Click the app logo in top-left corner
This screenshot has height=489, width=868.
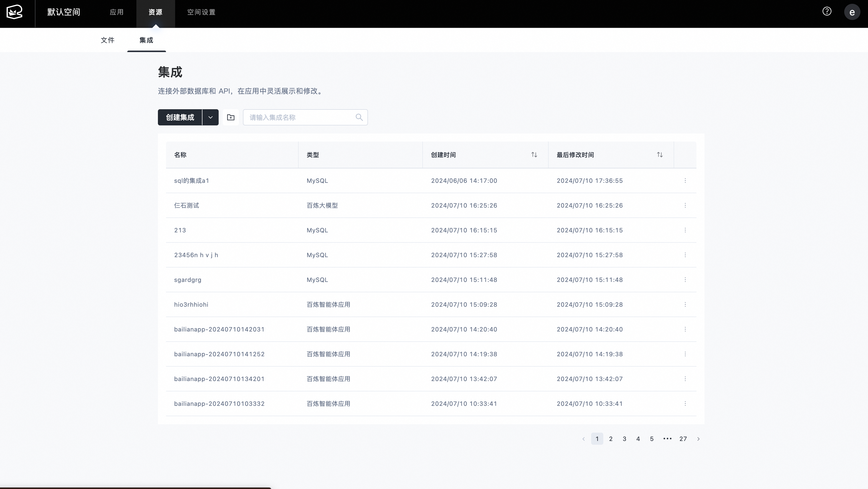pos(14,12)
